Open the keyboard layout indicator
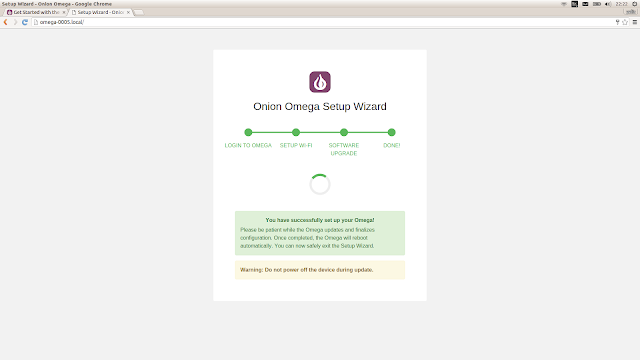This screenshot has width=640, height=360. tap(574, 4)
